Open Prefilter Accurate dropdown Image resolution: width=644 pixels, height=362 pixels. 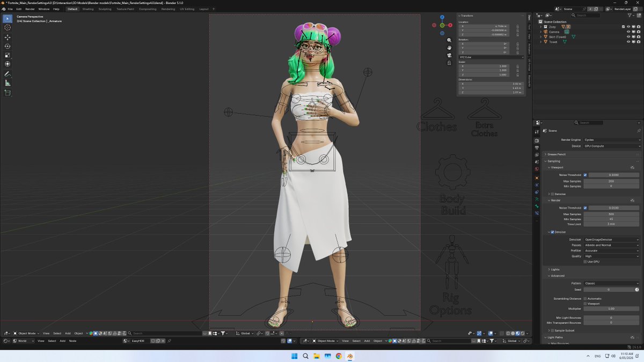(612, 250)
